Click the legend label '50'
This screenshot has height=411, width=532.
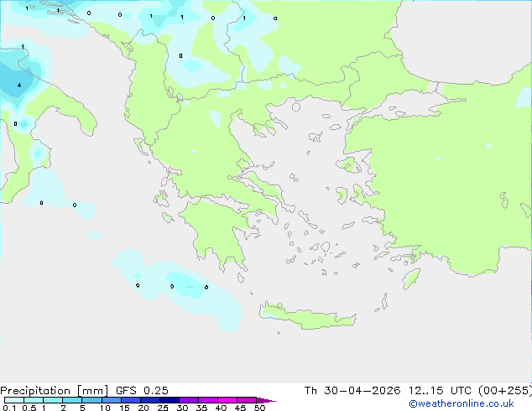pyautogui.click(x=259, y=408)
